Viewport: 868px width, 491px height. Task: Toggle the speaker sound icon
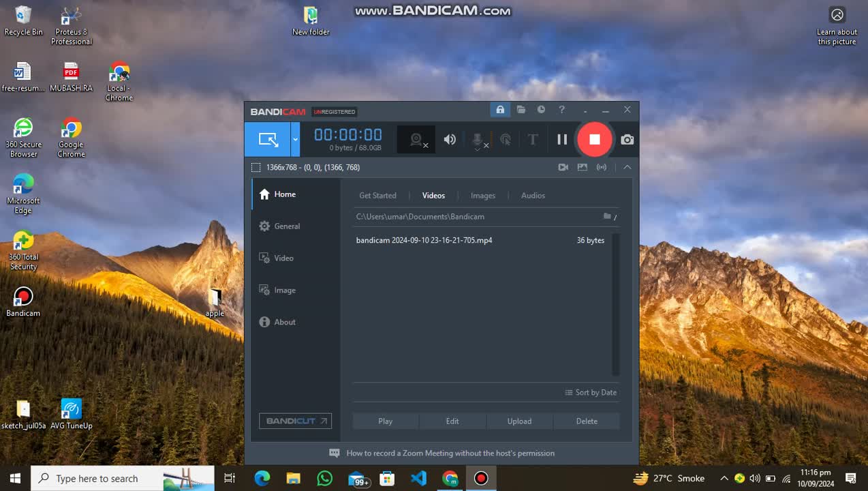(450, 140)
